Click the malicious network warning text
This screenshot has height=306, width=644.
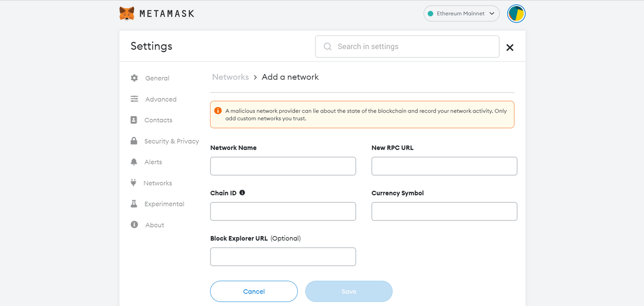(x=366, y=115)
